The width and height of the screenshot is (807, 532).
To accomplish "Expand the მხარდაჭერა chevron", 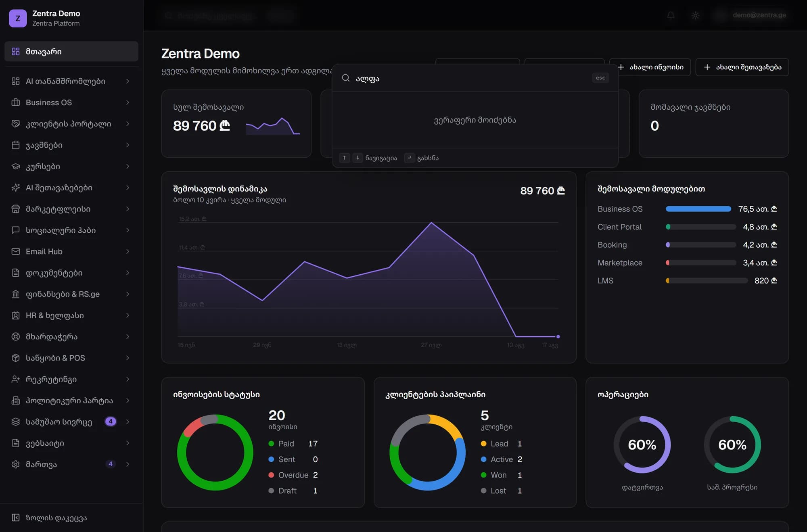I will click(128, 337).
